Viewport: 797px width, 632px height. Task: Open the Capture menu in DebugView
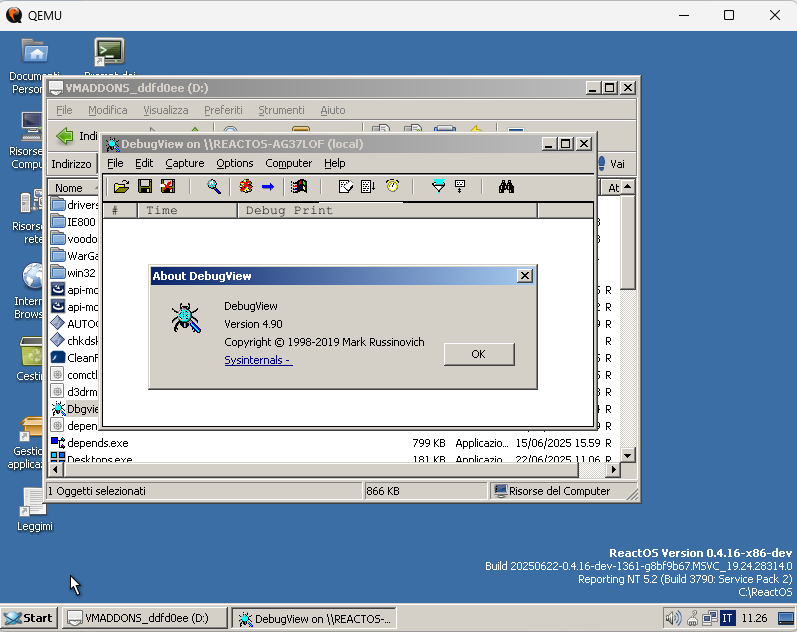pyautogui.click(x=185, y=163)
